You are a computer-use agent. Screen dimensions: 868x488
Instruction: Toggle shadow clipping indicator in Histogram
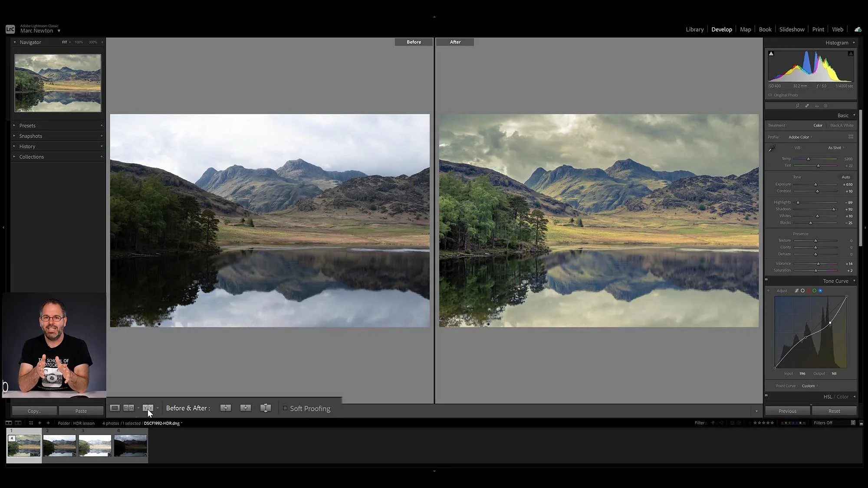(771, 54)
